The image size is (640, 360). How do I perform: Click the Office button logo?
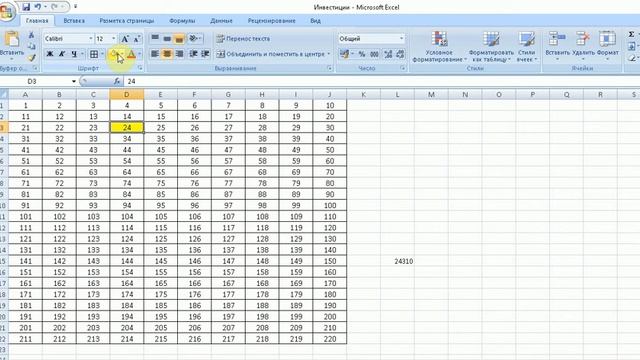7,11
